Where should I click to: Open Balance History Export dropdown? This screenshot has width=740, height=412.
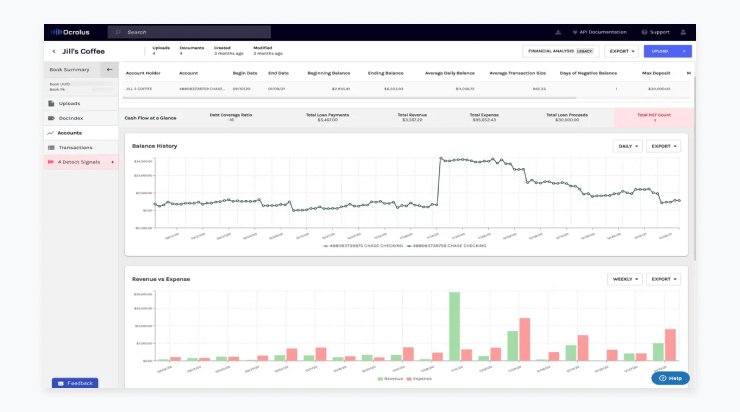(664, 146)
